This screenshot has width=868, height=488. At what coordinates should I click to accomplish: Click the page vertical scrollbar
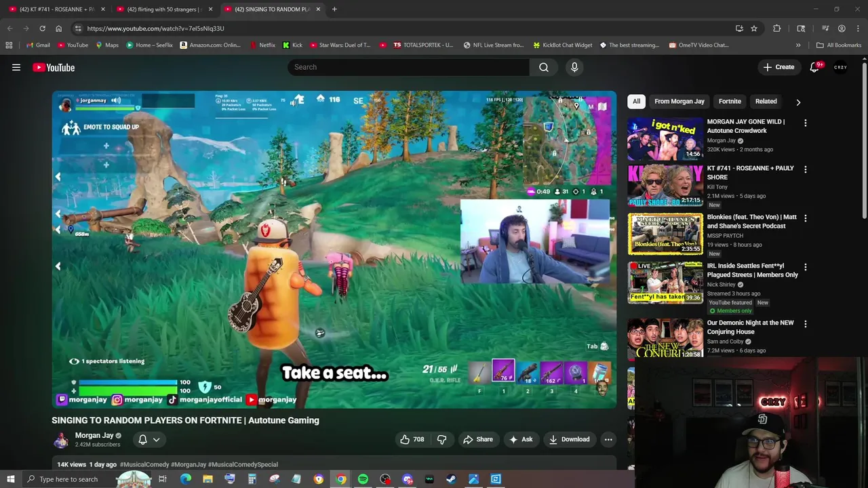pyautogui.click(x=865, y=142)
